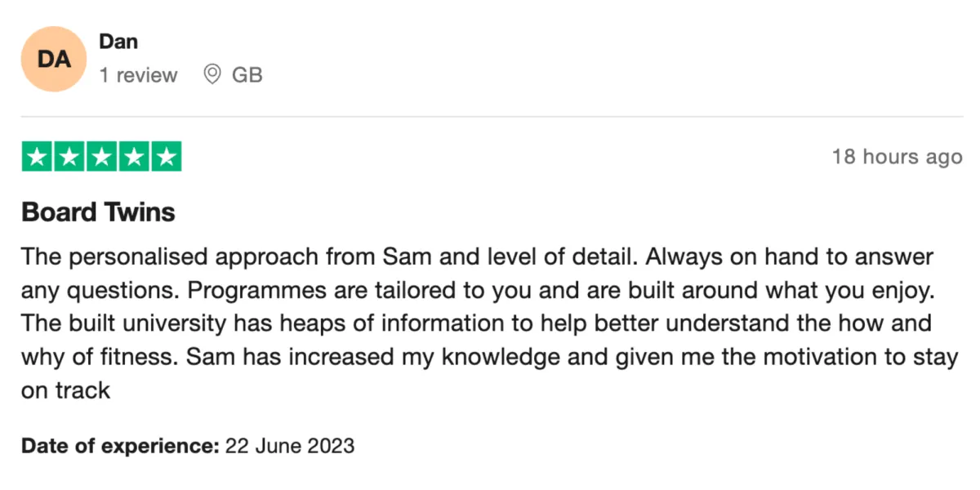
Task: Click the "1 review" count text
Action: click(x=138, y=75)
